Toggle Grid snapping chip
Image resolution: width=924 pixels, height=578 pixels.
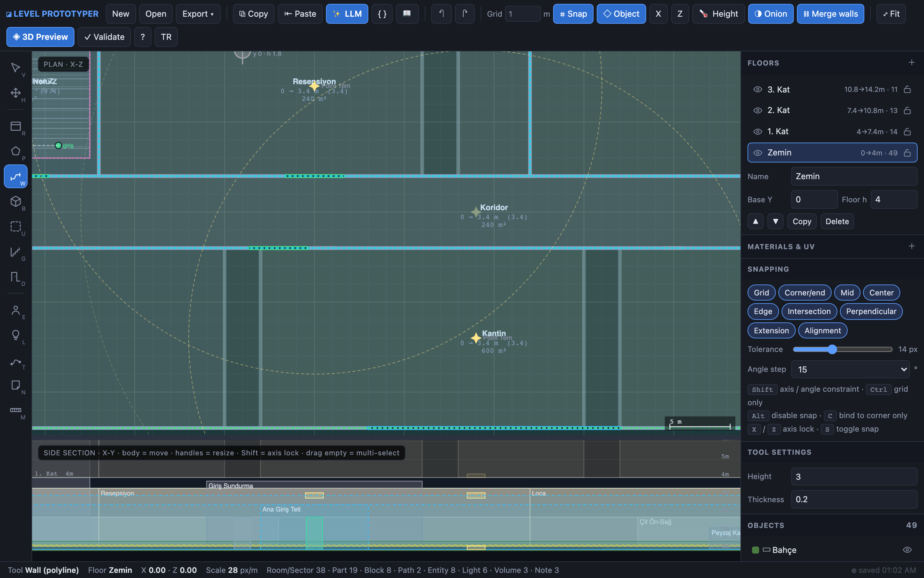click(761, 293)
